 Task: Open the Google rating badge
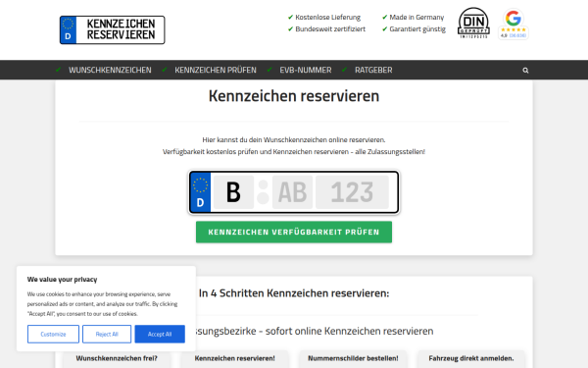pos(514,24)
